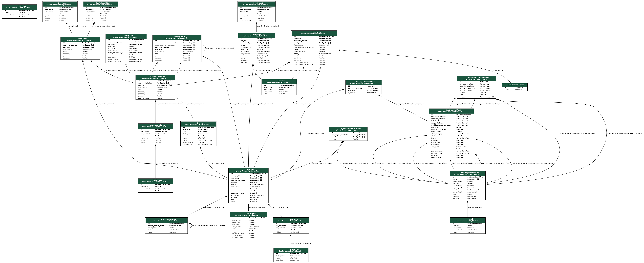Click the EveUnit model header

(x=468, y=220)
